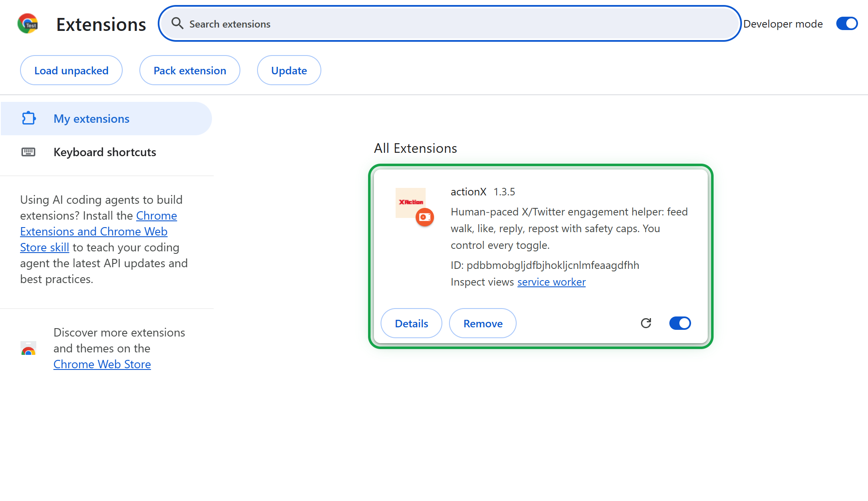Reload the actionX extension
The width and height of the screenshot is (868, 501).
[646, 323]
